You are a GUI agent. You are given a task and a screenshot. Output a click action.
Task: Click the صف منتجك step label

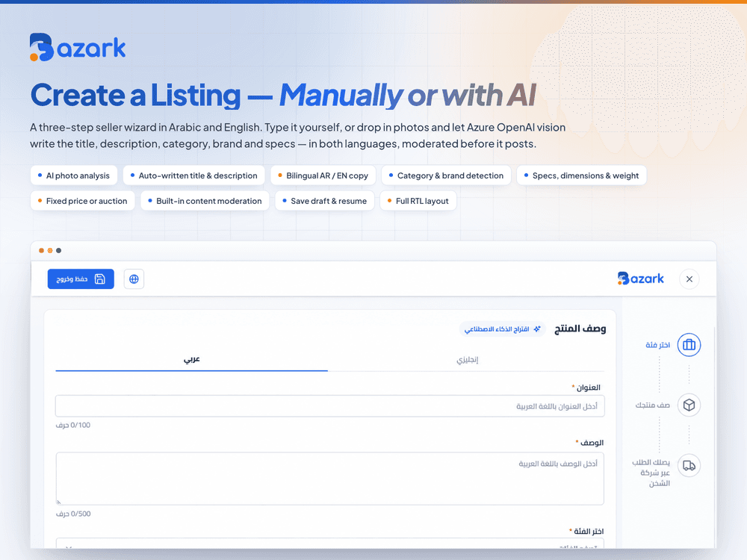coord(652,405)
